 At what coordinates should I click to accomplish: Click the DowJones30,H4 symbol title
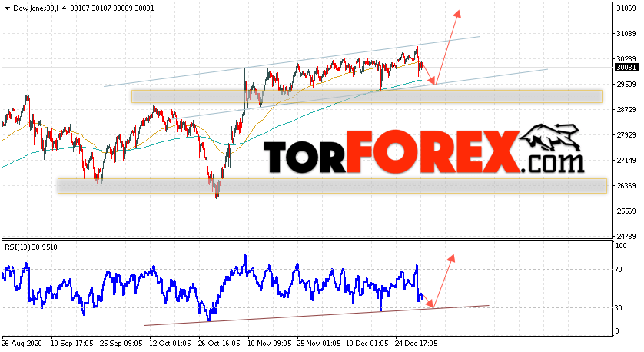pos(40,8)
